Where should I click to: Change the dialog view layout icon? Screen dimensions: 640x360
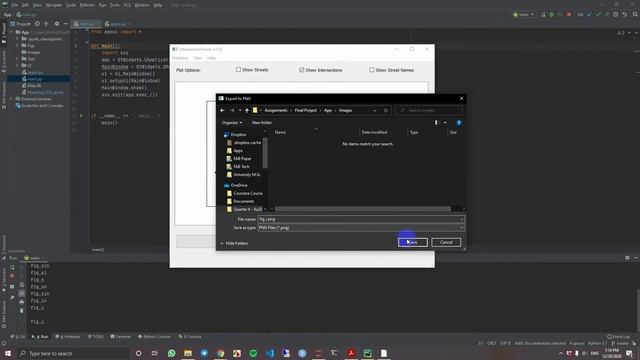436,122
